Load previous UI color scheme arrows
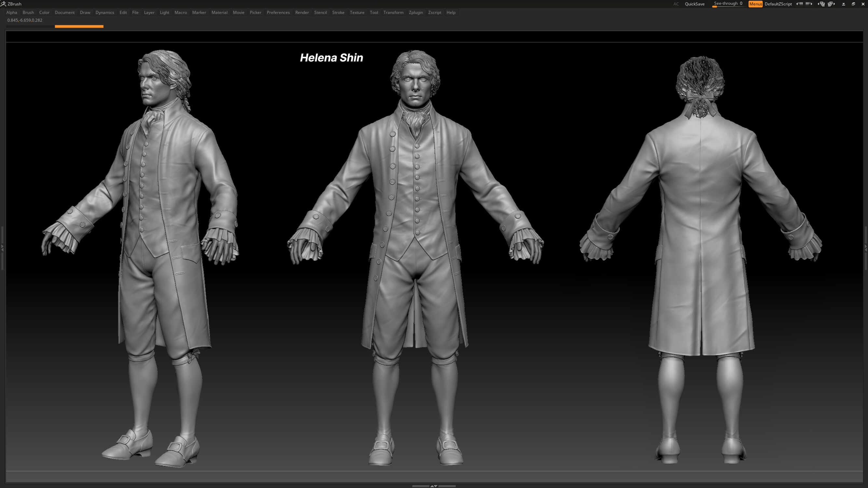This screenshot has width=868, height=488. pos(799,4)
